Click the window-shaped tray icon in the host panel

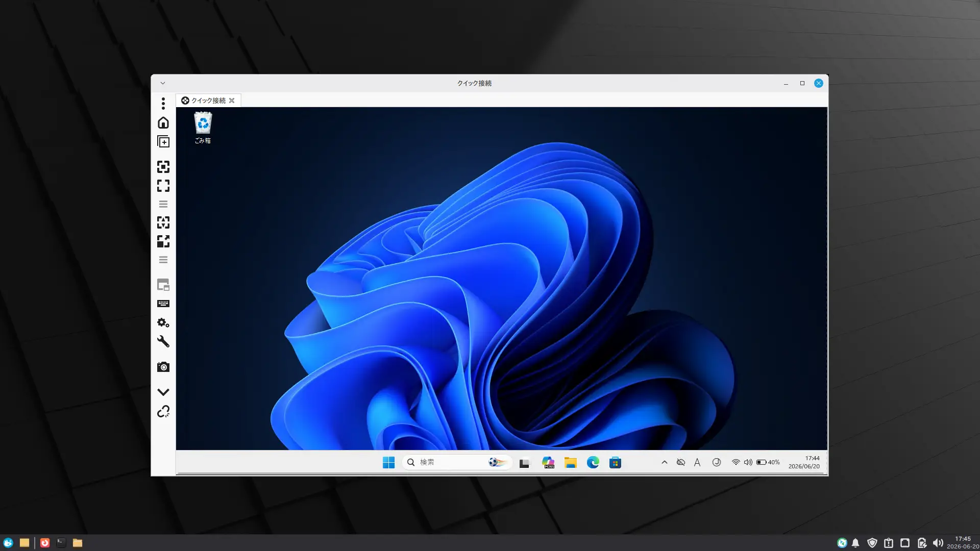click(905, 543)
